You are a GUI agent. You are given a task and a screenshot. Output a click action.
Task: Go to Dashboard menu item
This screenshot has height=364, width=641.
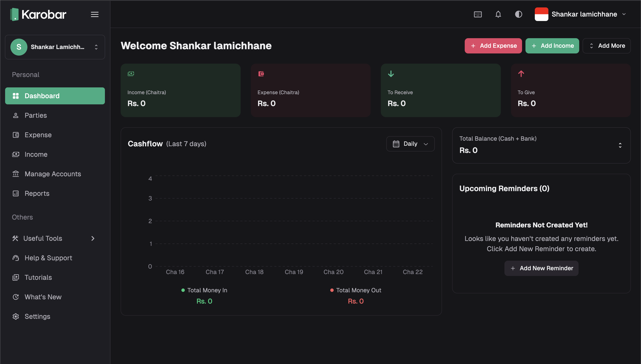pyautogui.click(x=55, y=96)
